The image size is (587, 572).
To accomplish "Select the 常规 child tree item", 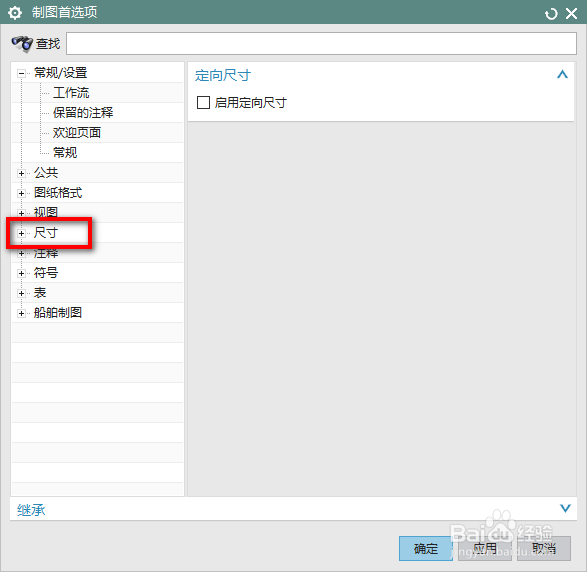I will point(65,153).
